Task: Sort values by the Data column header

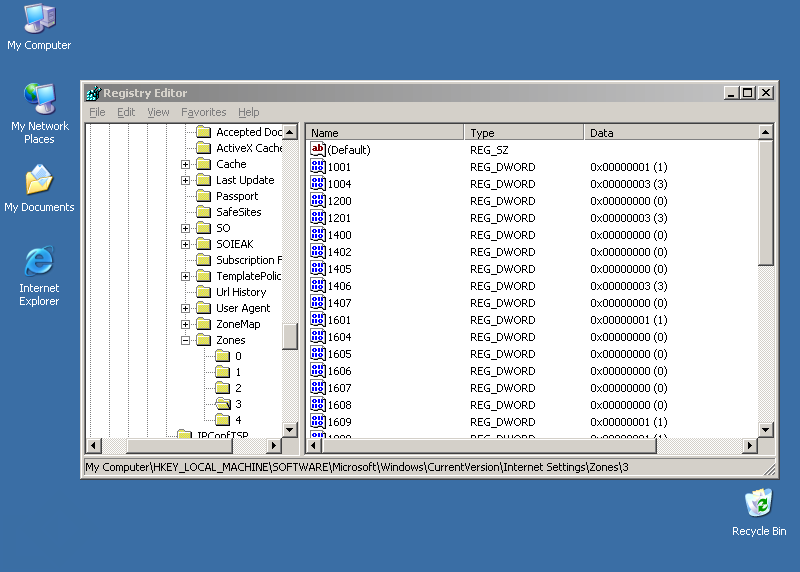Action: pyautogui.click(x=671, y=133)
